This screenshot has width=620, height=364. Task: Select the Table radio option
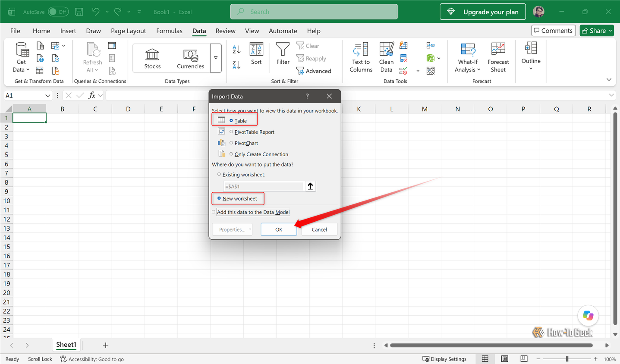231,121
